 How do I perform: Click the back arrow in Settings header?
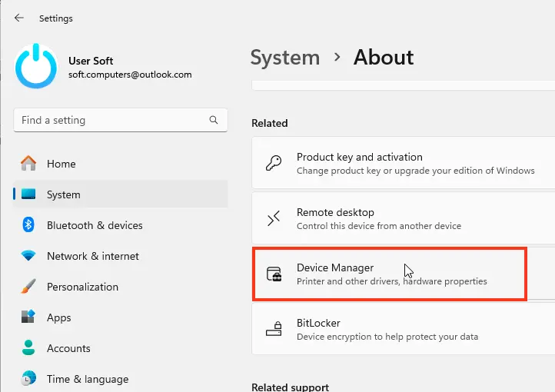pos(18,18)
